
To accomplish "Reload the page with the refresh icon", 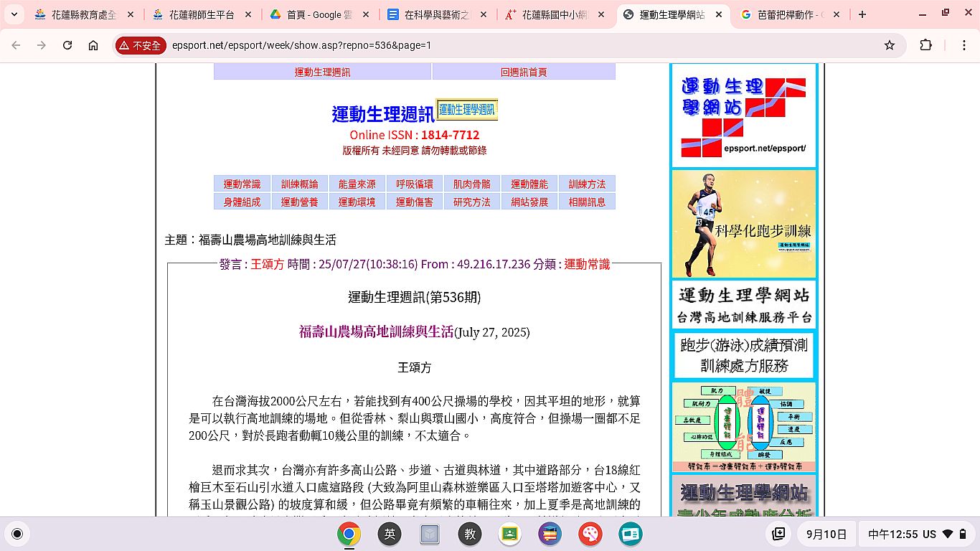I will 67,45.
